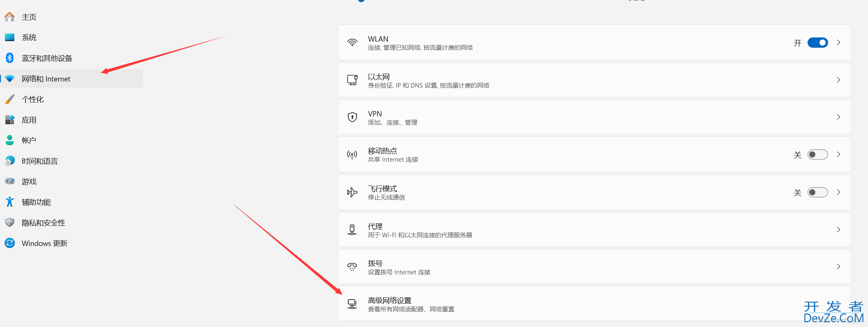
Task: Click text 用于 Wi-Fi 和以太网连接的代理服务器
Action: coord(420,235)
